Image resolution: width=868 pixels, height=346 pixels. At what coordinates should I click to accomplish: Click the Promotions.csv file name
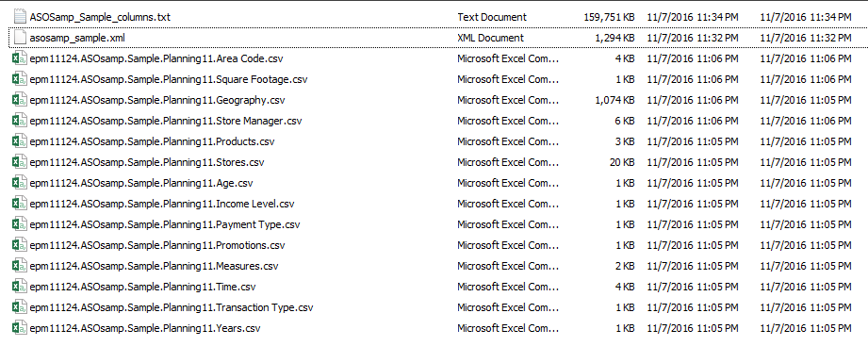coord(157,245)
